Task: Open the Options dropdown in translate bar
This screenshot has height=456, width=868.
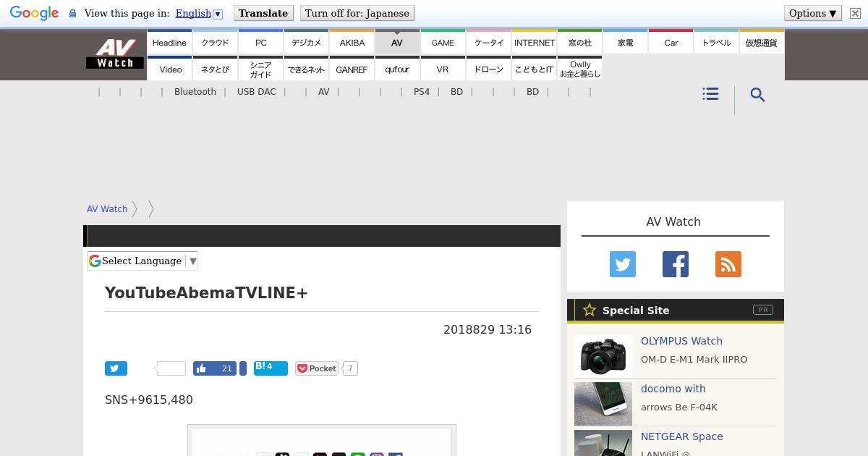Action: (x=813, y=13)
